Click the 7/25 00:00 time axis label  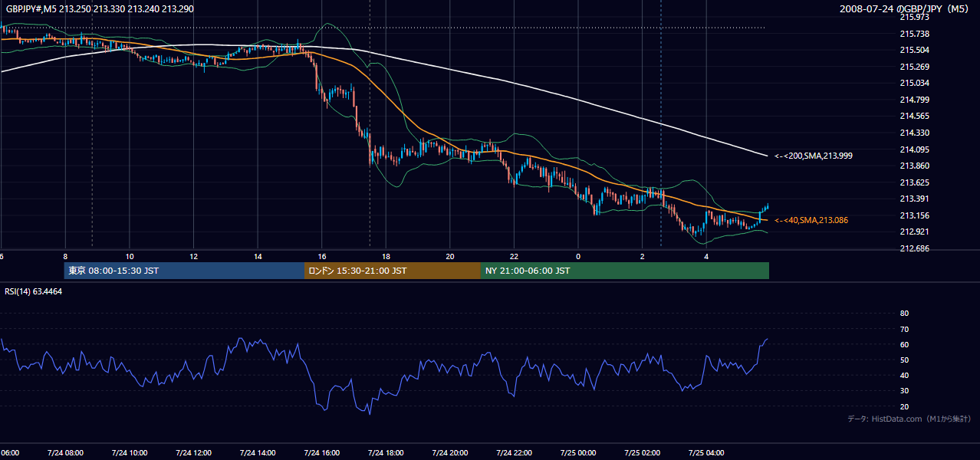coord(577,452)
